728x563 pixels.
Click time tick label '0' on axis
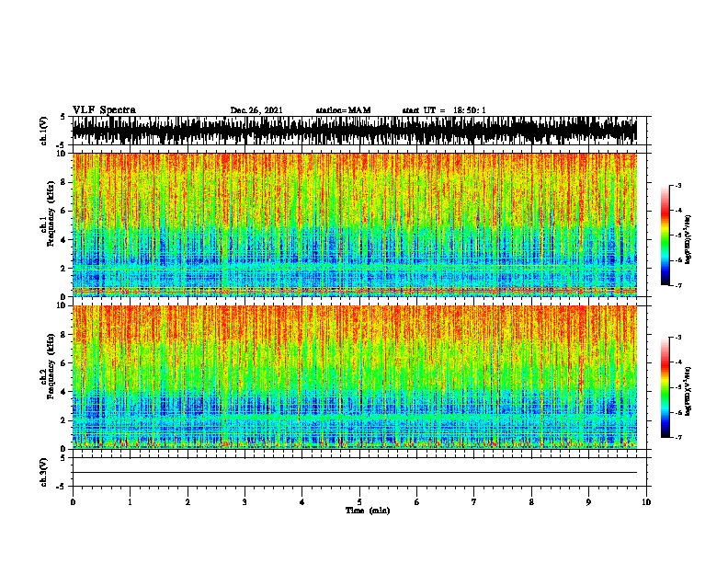[x=73, y=502]
